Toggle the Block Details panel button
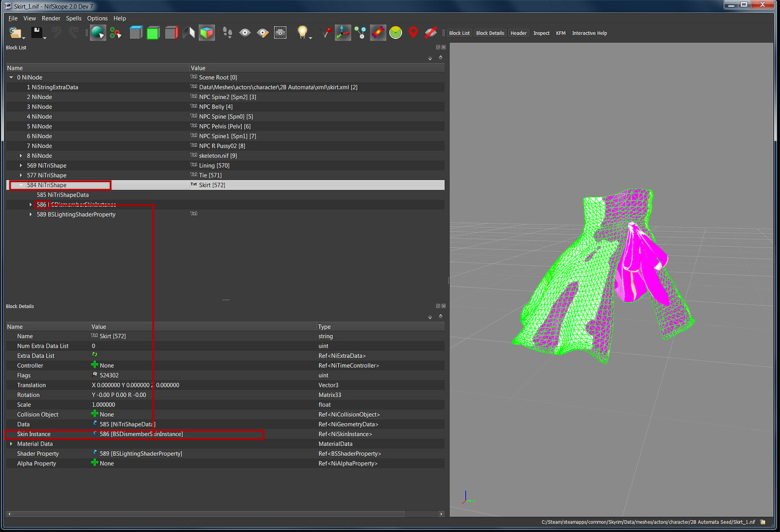This screenshot has height=532, width=780. click(x=490, y=33)
